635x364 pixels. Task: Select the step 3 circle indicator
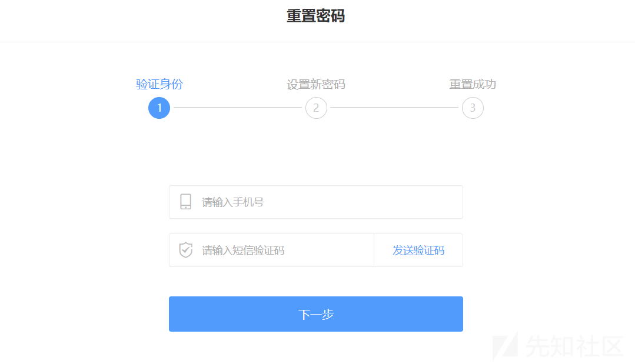[x=473, y=108]
